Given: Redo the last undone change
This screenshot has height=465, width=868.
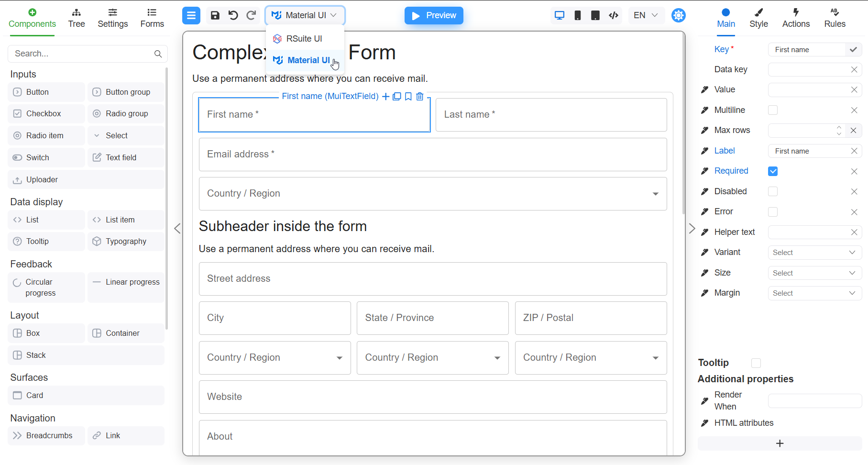Looking at the screenshot, I should pos(251,15).
